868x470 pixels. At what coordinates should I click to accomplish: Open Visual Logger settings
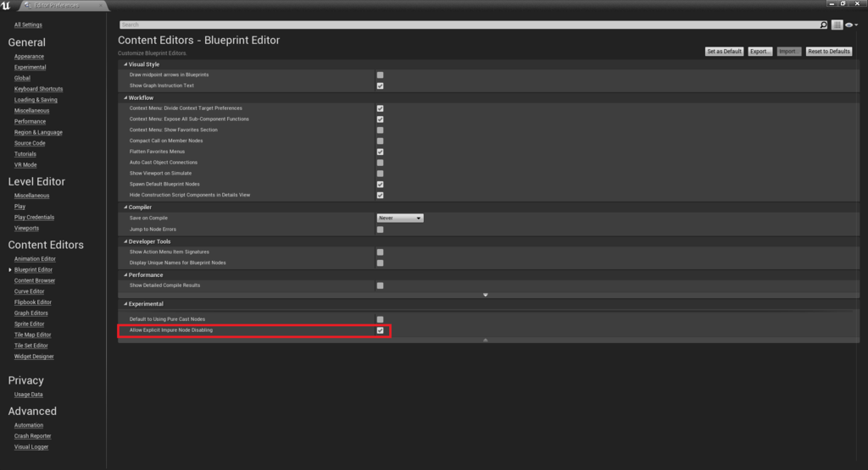click(31, 447)
